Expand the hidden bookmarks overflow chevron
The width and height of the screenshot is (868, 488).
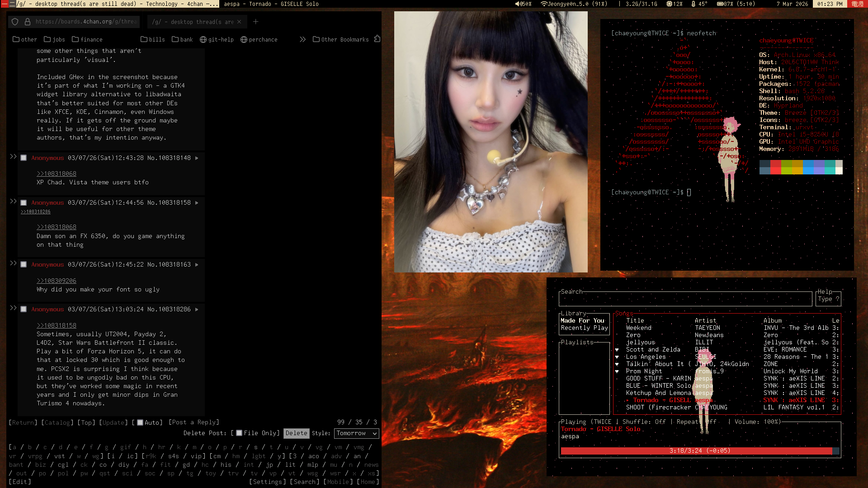[302, 39]
